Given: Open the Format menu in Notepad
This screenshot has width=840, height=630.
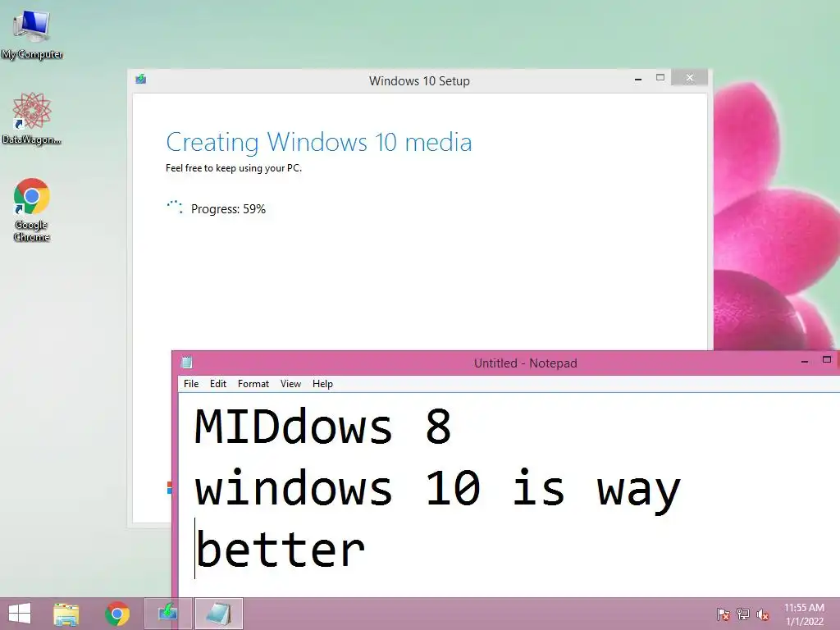Looking at the screenshot, I should click(253, 384).
